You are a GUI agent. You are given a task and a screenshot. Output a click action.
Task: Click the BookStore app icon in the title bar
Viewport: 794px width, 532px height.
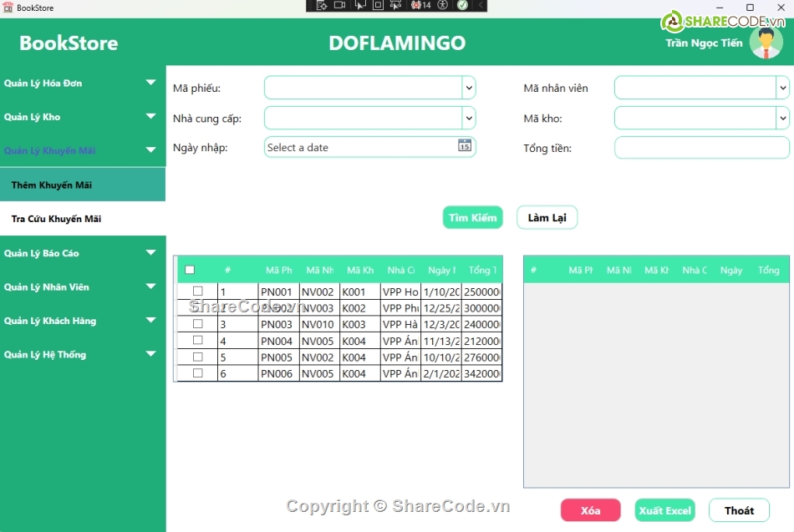[8, 8]
